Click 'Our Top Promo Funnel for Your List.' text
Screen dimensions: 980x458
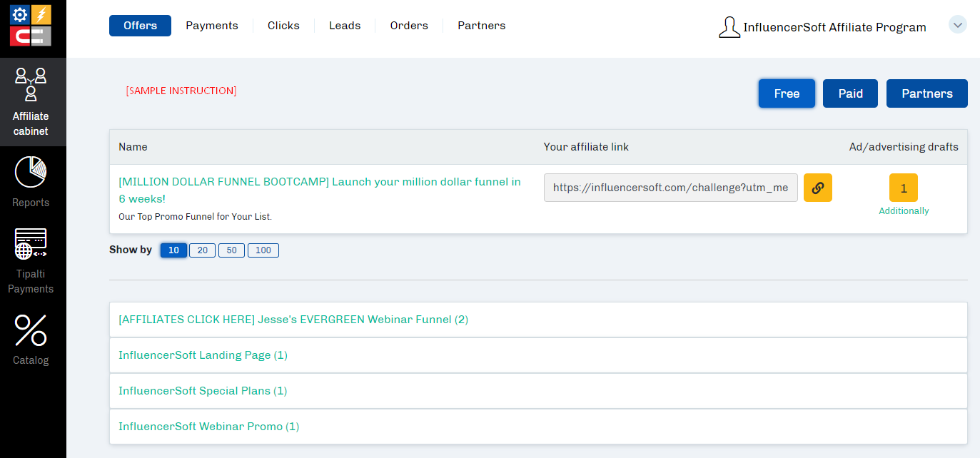(195, 216)
